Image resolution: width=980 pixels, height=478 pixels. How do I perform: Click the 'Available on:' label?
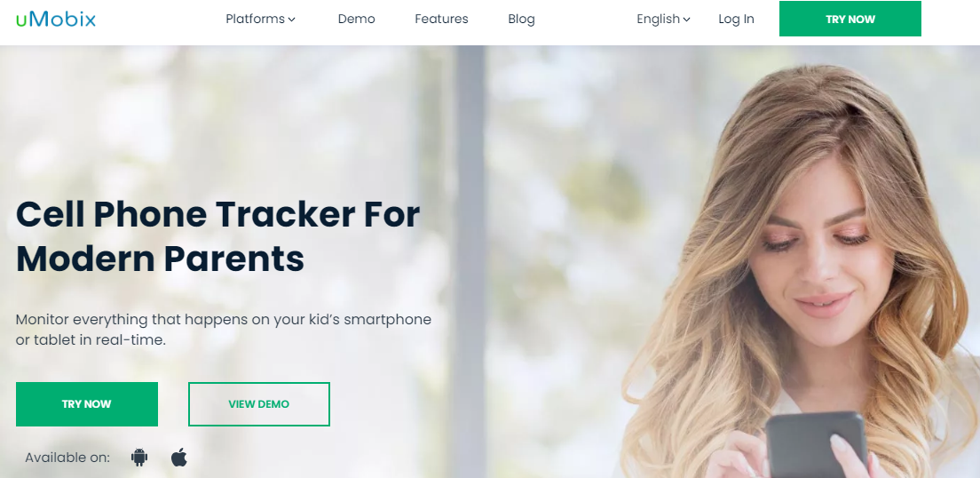pos(67,458)
